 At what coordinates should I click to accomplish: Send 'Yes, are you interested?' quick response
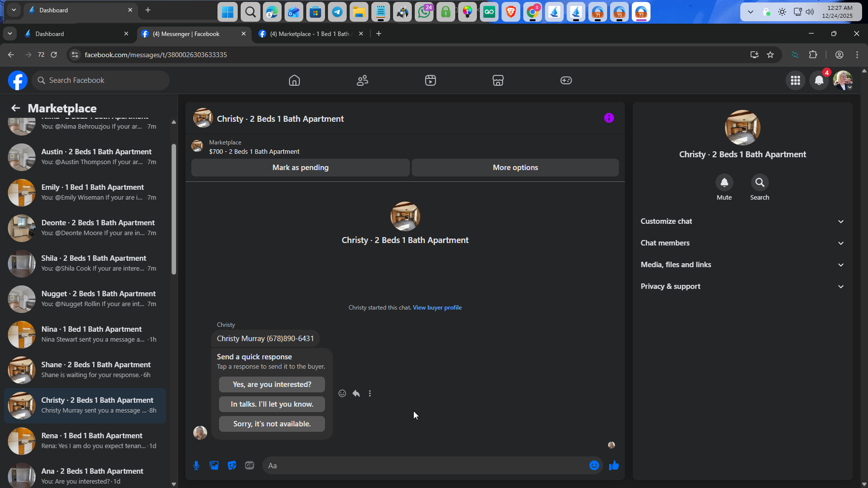pyautogui.click(x=272, y=384)
